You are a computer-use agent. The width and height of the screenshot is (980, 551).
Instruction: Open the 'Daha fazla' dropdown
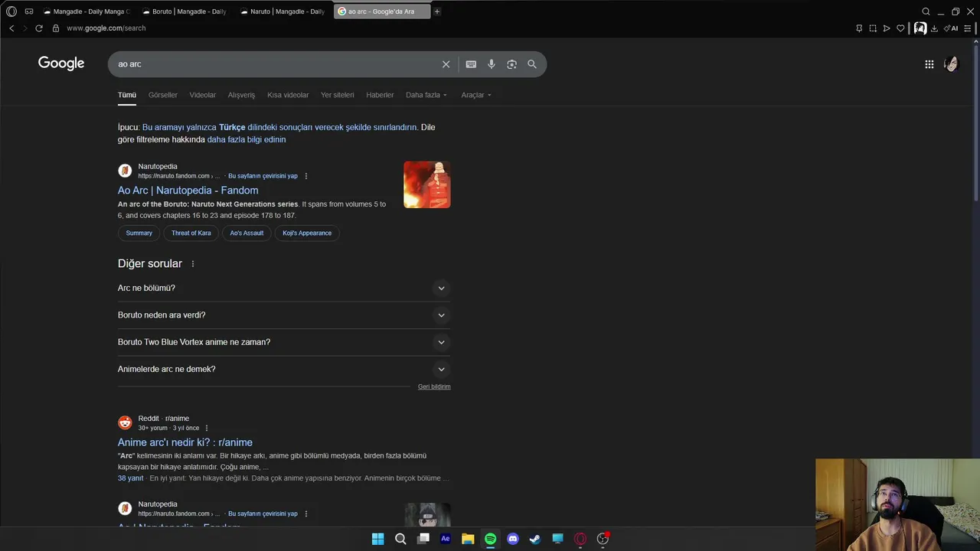click(x=426, y=95)
